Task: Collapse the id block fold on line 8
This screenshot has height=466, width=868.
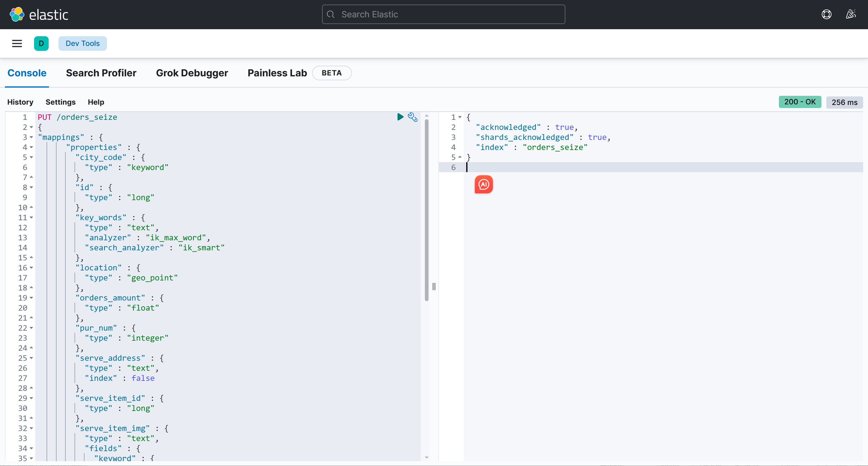Action: (31, 188)
